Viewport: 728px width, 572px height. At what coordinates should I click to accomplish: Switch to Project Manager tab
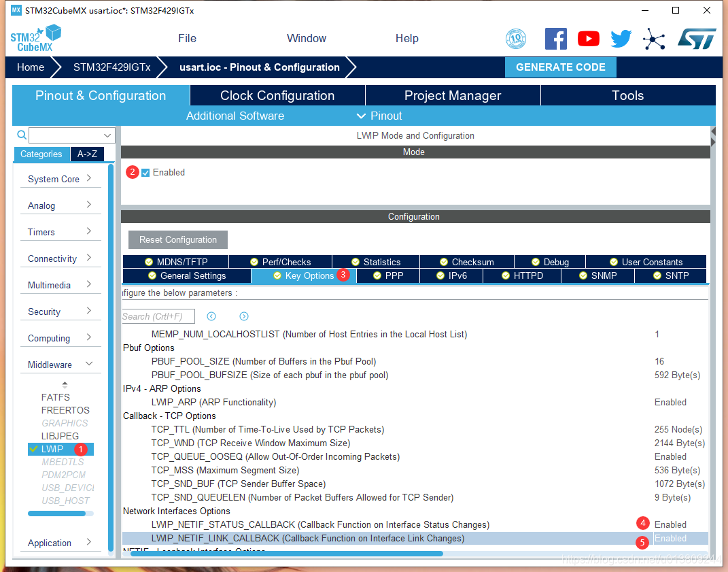pyautogui.click(x=453, y=95)
